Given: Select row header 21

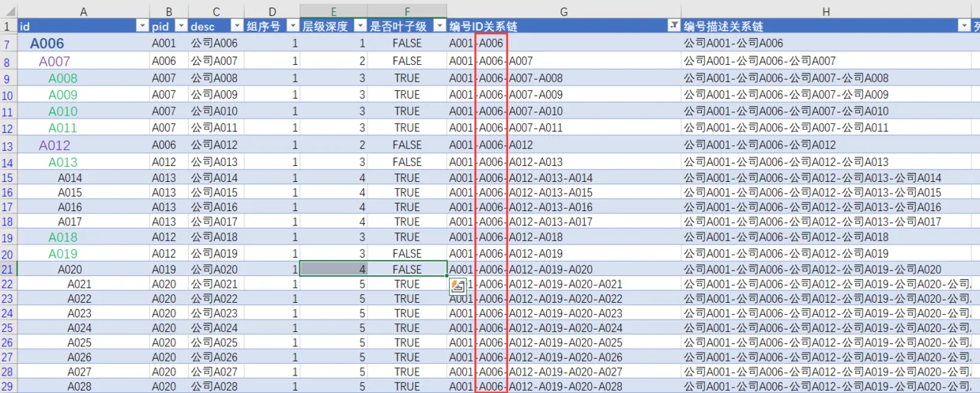Looking at the screenshot, I should [x=8, y=270].
